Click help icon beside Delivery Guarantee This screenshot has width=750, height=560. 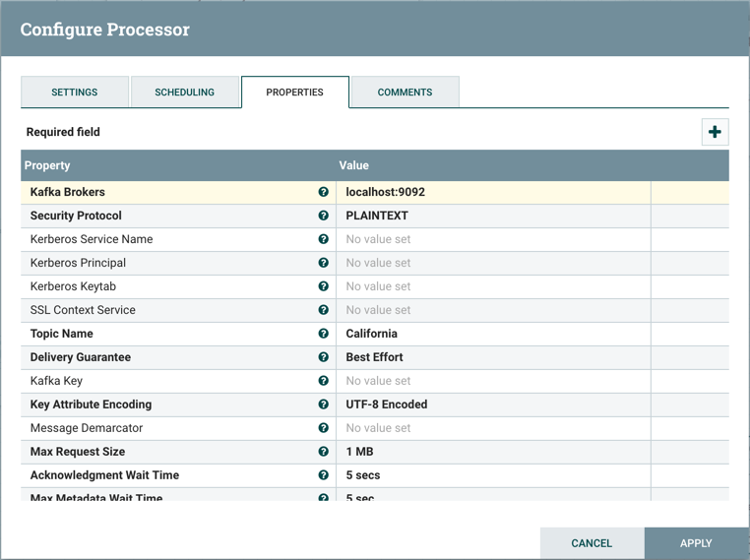click(x=323, y=357)
